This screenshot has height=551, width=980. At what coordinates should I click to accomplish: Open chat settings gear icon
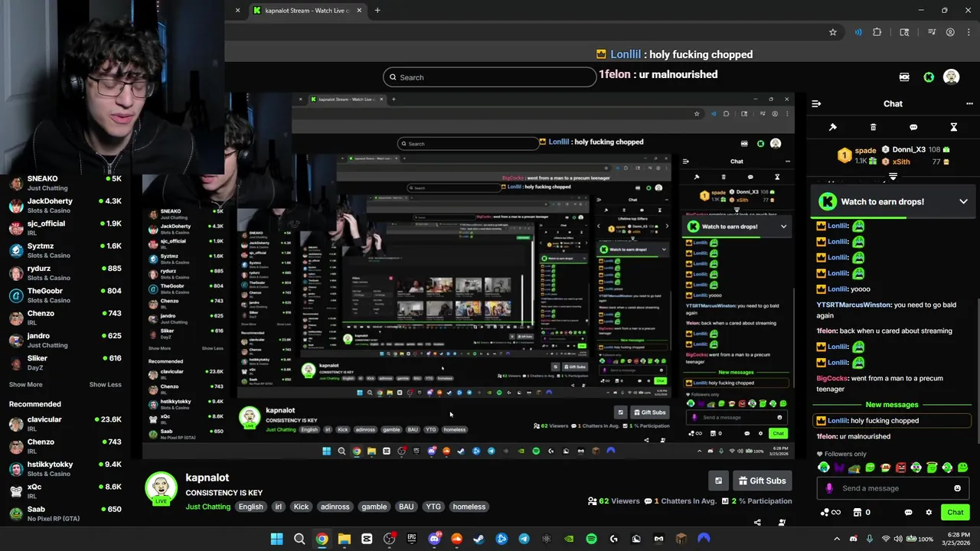click(x=929, y=513)
